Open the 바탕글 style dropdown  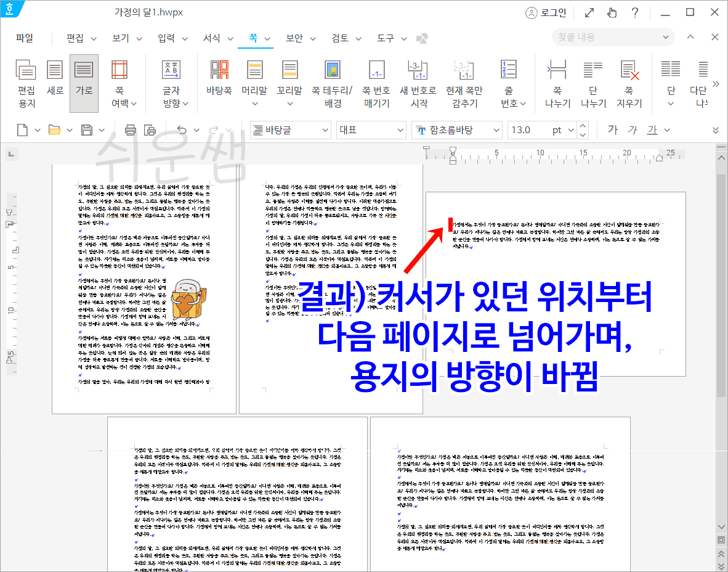(290, 130)
